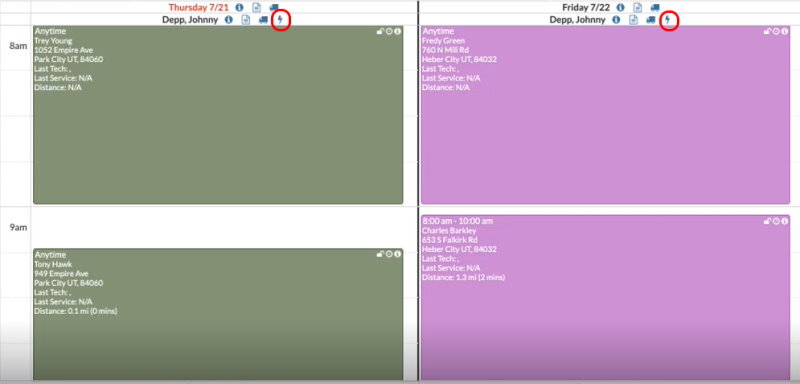Click the lightning bolt icon for Friday's Depp, Johnny
800x384 pixels.
pyautogui.click(x=668, y=20)
